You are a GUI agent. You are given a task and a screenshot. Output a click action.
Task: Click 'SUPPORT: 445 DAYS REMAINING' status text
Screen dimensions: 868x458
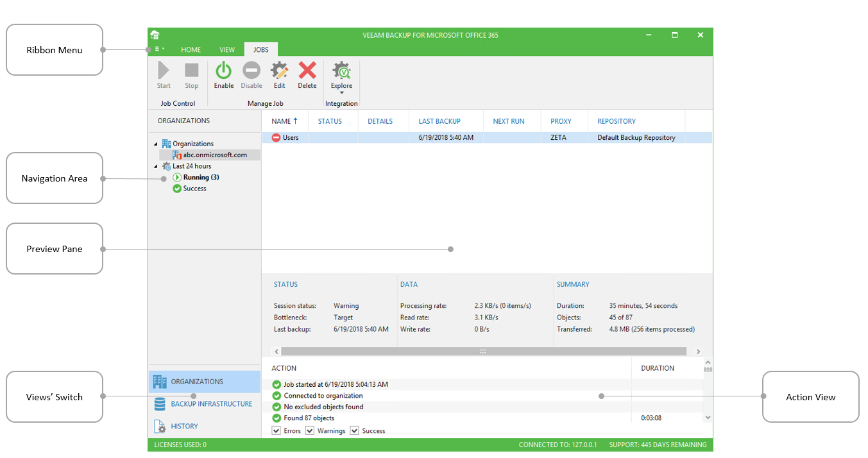tap(658, 445)
